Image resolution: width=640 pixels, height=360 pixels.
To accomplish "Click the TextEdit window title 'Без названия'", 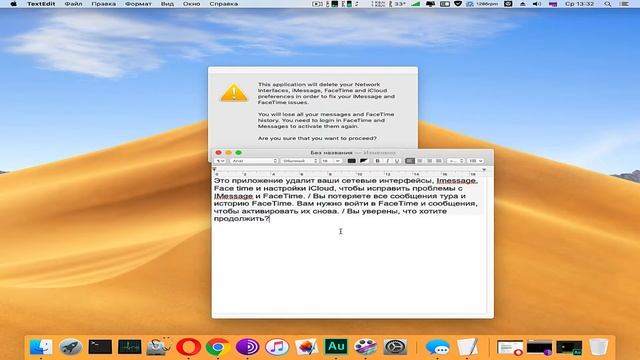I will coord(331,153).
